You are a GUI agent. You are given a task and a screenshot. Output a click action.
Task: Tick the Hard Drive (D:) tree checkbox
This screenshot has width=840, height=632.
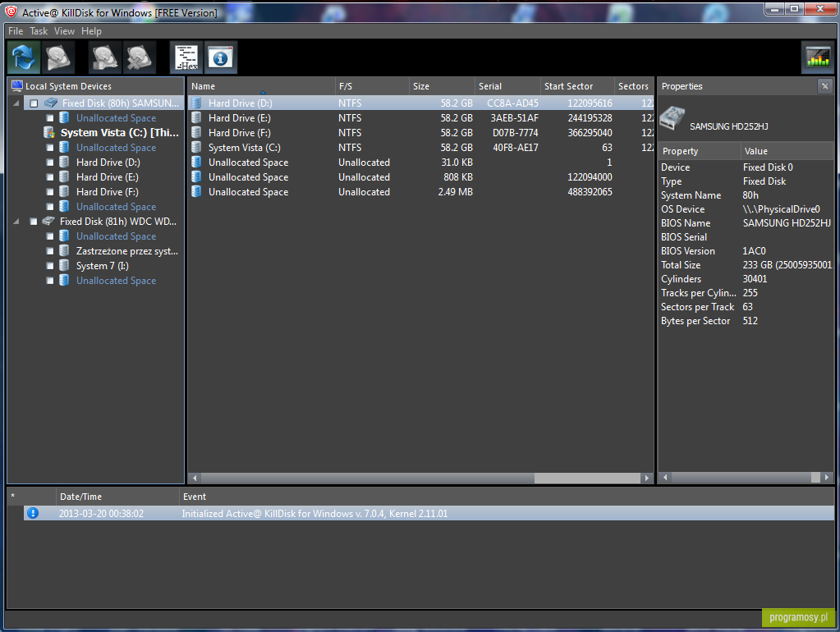tap(50, 163)
